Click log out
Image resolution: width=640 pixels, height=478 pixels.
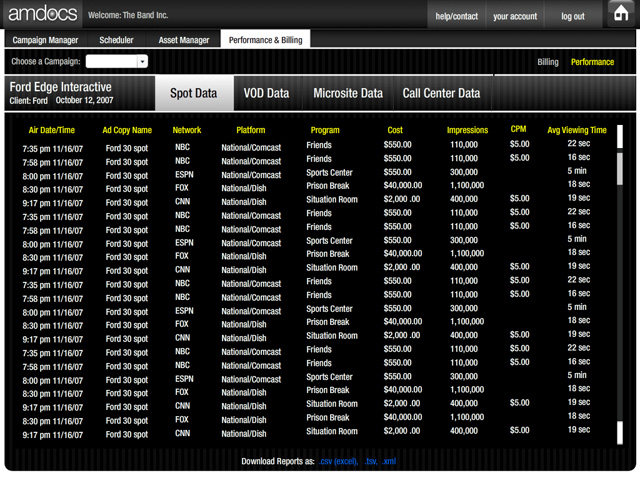tap(573, 16)
